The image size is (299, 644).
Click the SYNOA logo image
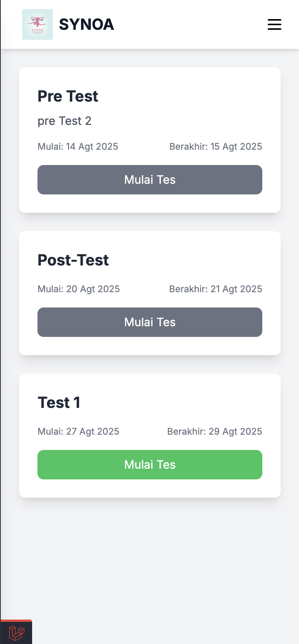click(x=37, y=24)
